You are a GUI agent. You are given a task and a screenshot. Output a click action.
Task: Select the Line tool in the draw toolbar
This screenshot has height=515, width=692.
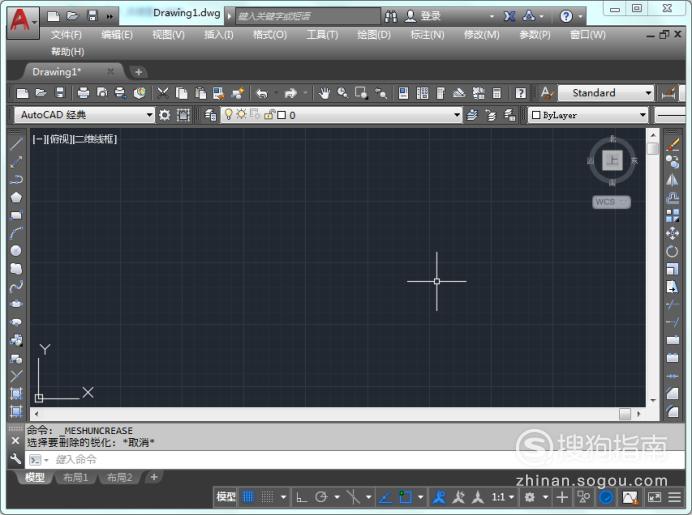tap(16, 144)
